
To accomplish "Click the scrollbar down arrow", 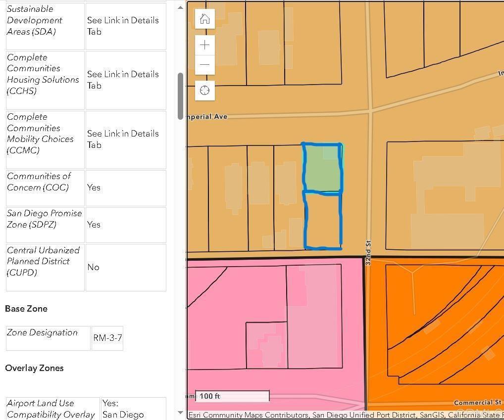I will [180, 413].
